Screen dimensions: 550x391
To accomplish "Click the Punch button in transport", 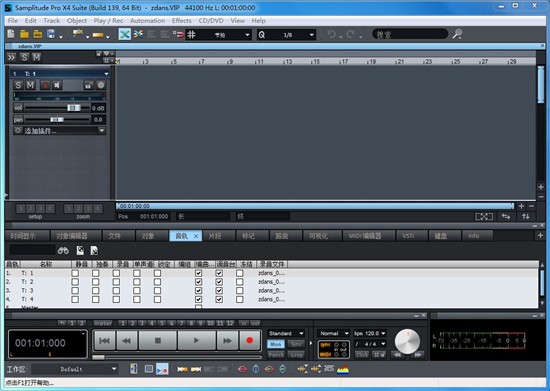I will click(x=276, y=355).
